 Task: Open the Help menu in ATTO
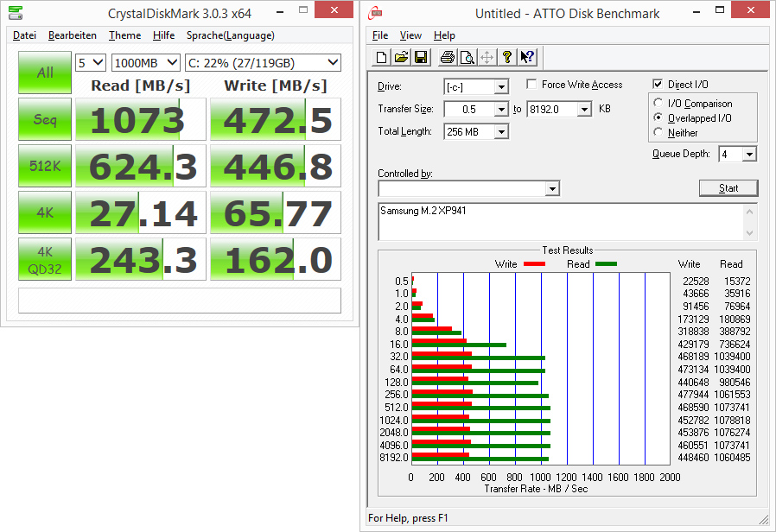pyautogui.click(x=444, y=35)
